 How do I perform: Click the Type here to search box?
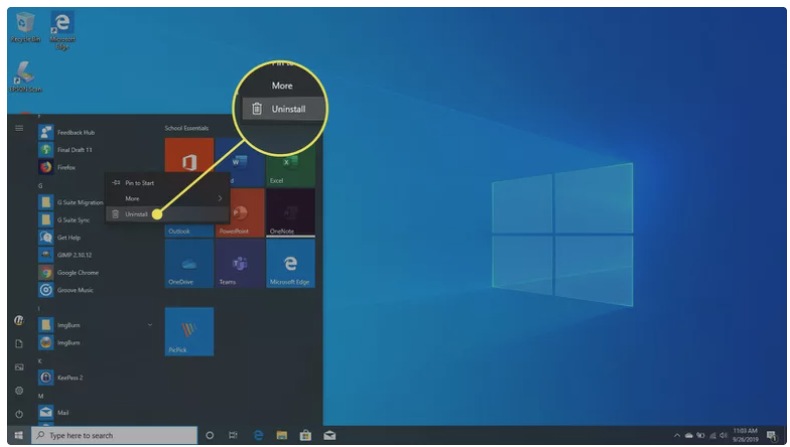[115, 435]
